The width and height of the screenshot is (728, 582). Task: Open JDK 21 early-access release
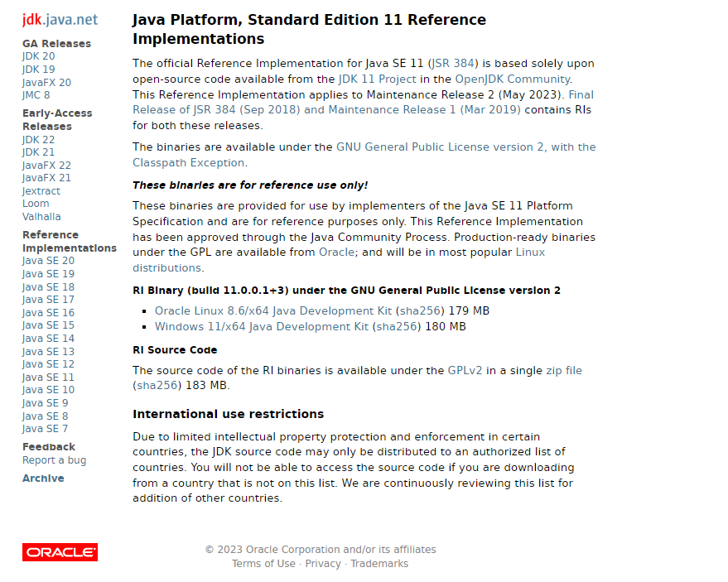(x=39, y=152)
